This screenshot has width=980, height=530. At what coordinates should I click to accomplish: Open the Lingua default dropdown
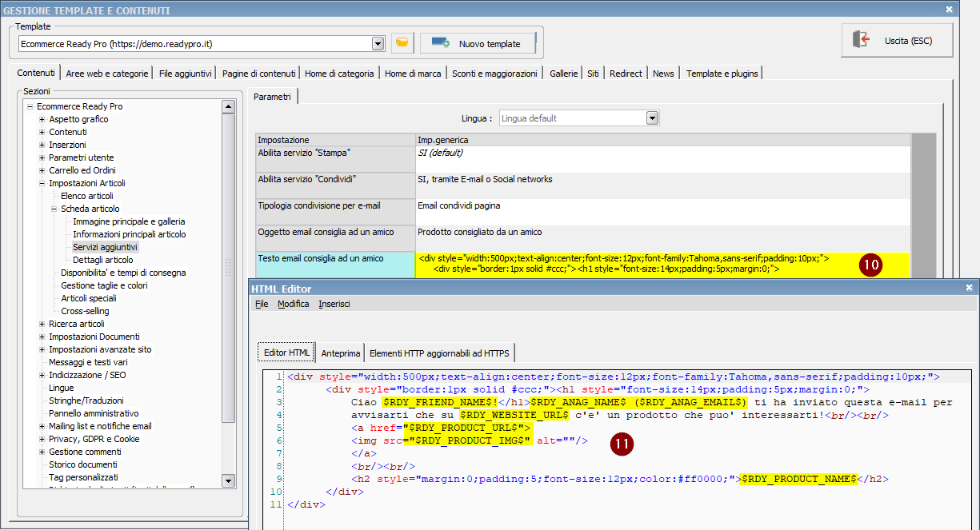click(652, 118)
